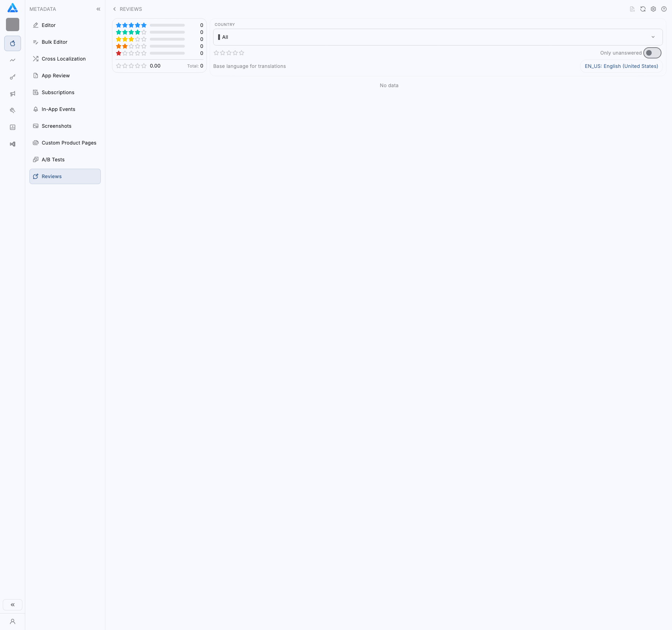
Task: Toggle the Only unanswered switch
Action: (652, 53)
